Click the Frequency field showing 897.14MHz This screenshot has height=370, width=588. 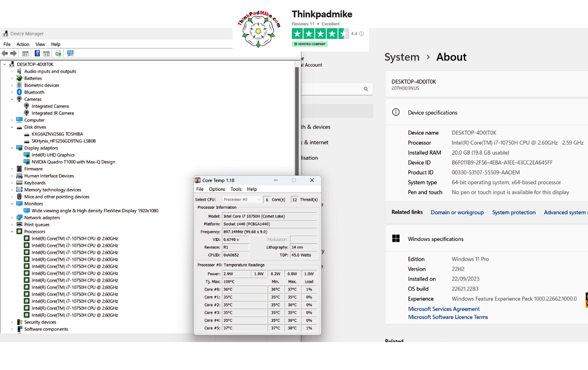(269, 232)
